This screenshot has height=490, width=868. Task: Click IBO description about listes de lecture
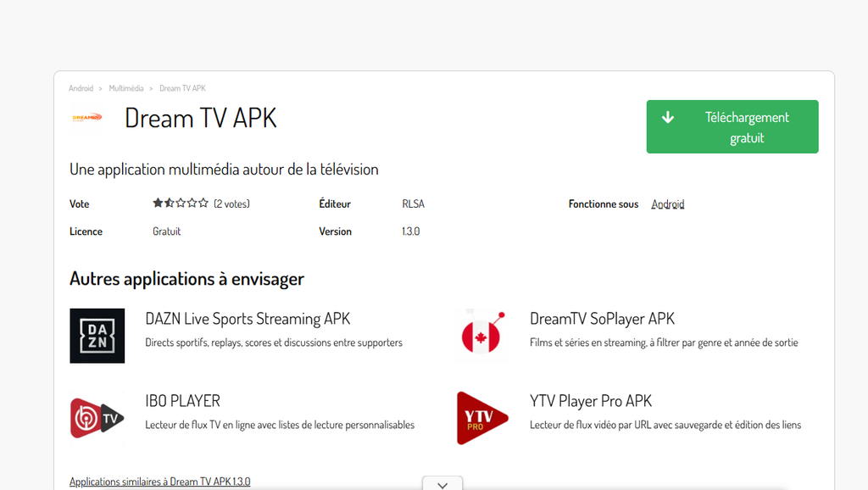coord(280,425)
